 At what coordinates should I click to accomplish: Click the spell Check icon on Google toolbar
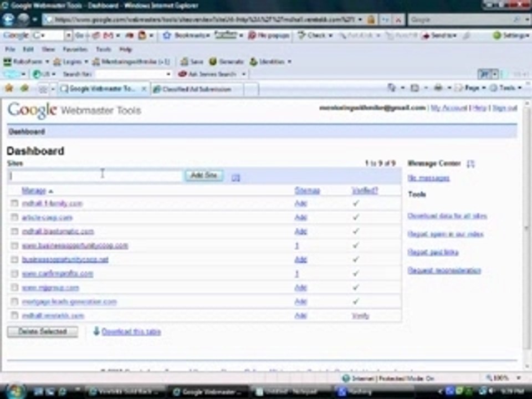301,35
